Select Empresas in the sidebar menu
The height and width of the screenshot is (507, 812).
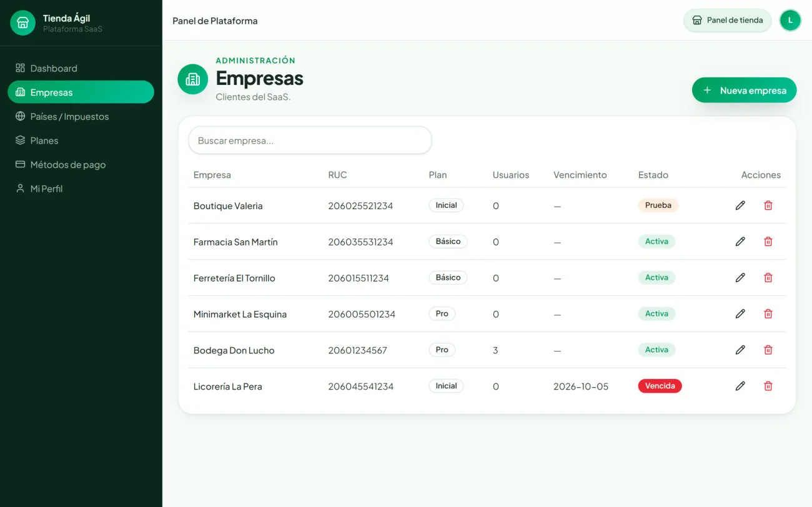81,92
